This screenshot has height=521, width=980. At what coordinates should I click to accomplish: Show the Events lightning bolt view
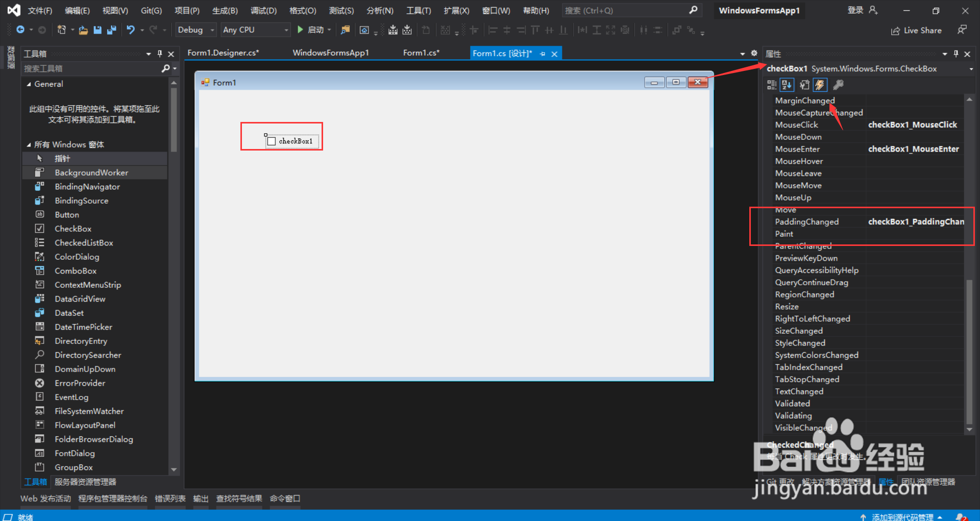820,85
